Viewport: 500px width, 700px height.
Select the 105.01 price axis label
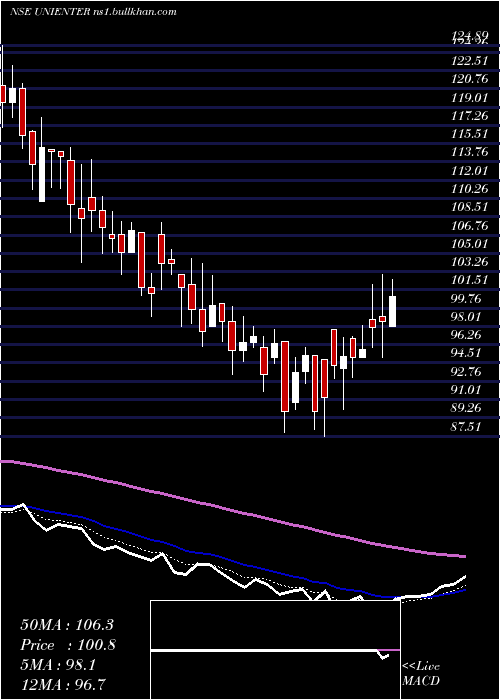[x=469, y=244]
